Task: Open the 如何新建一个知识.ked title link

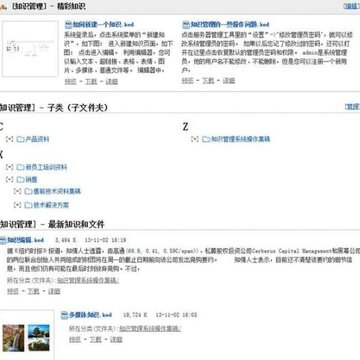Action: point(103,24)
